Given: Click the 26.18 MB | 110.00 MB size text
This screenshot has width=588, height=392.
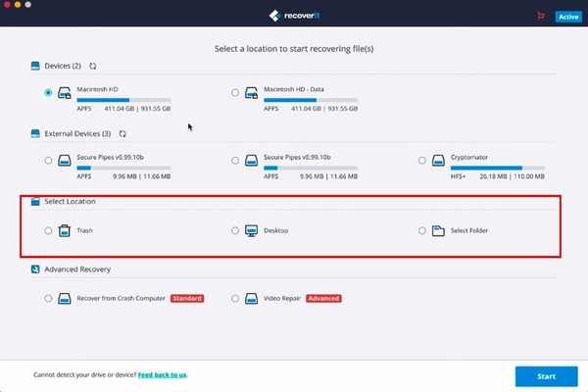Looking at the screenshot, I should [x=512, y=176].
